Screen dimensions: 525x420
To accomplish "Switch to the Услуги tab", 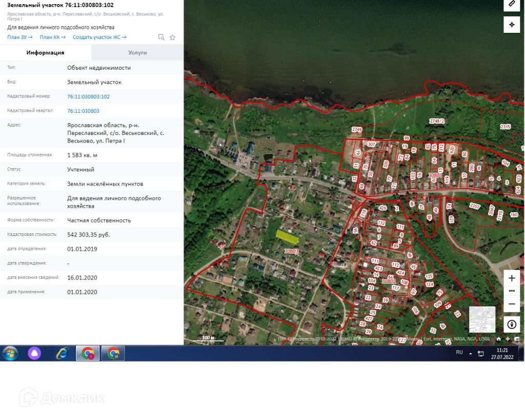I will 137,52.
